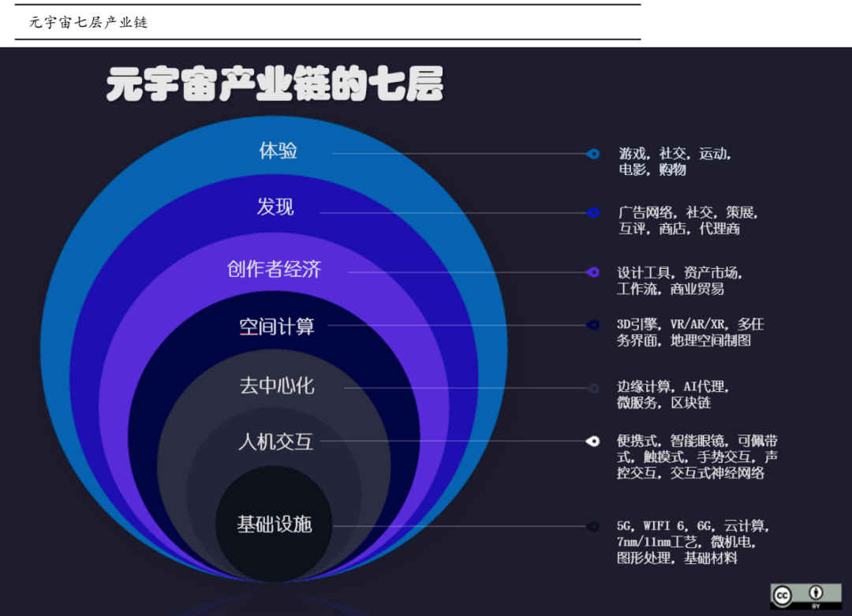Click the black marker dot beside 5G, WIFI 6
Screen dimensions: 852x616
(x=592, y=526)
